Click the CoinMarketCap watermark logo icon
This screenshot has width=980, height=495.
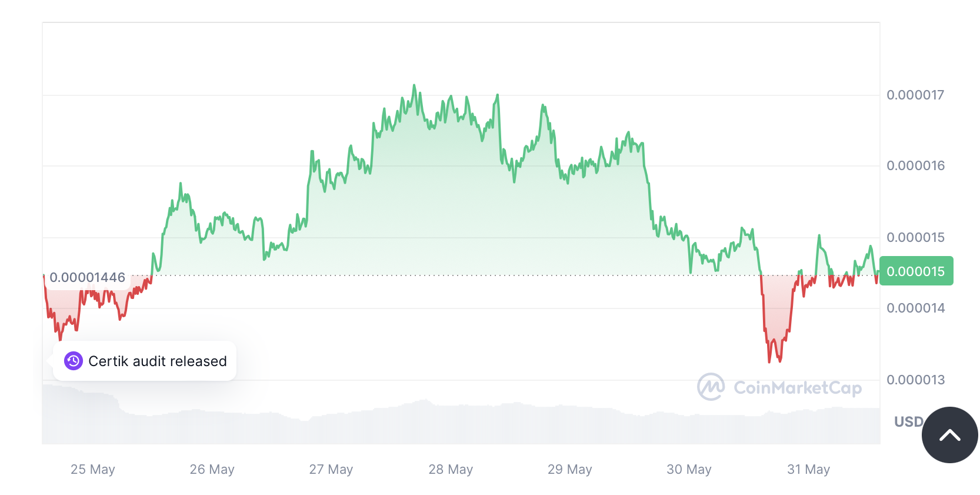711,387
